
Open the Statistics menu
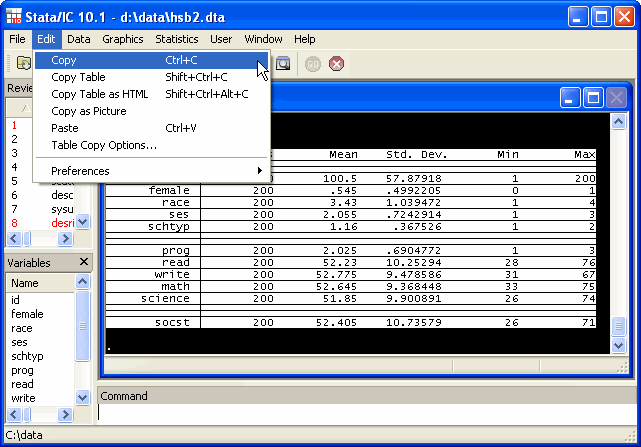click(x=177, y=39)
